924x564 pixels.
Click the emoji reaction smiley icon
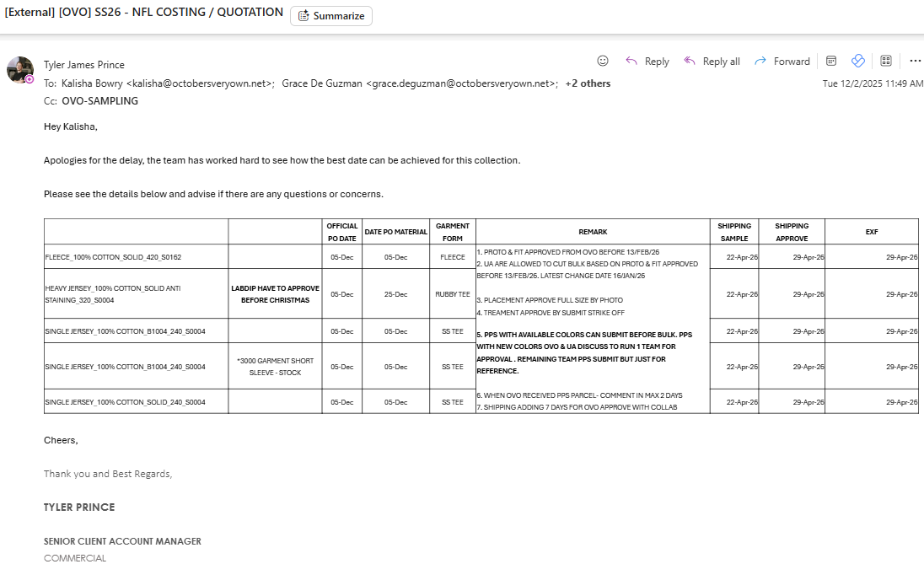pos(603,61)
